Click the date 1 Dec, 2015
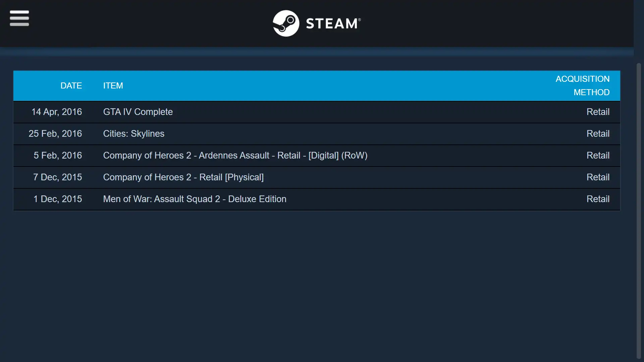The width and height of the screenshot is (644, 362). point(58,199)
